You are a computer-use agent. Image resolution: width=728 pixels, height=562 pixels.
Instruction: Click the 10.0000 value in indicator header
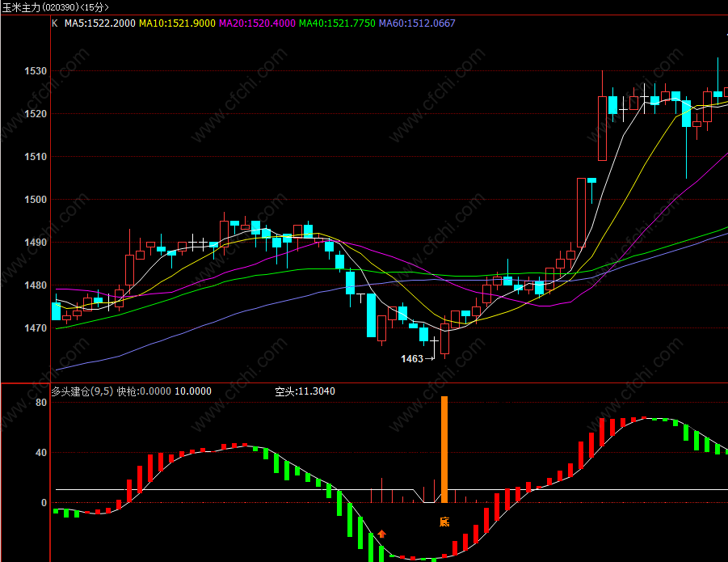[x=193, y=391]
